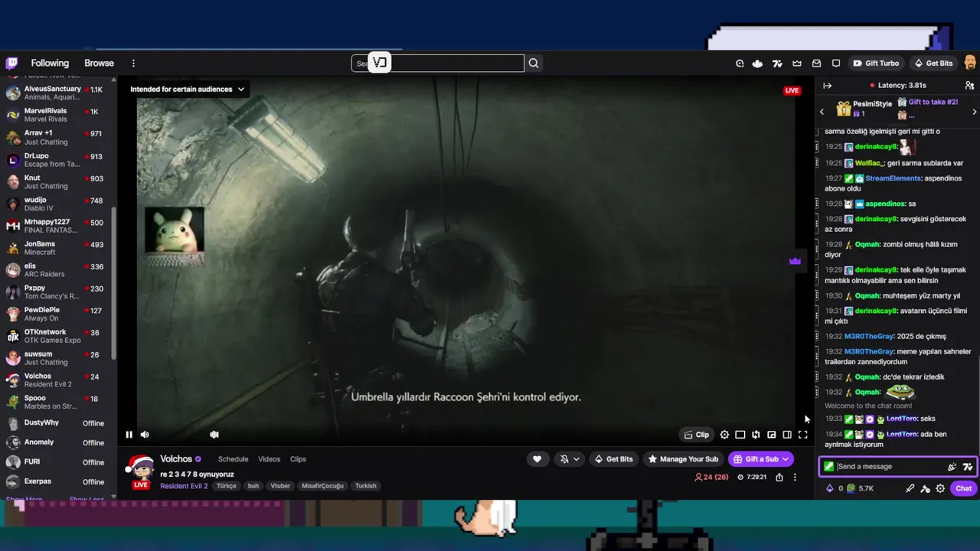Viewport: 980px width, 551px height.
Task: Click the Resident Evil 2 game link
Action: pyautogui.click(x=184, y=486)
